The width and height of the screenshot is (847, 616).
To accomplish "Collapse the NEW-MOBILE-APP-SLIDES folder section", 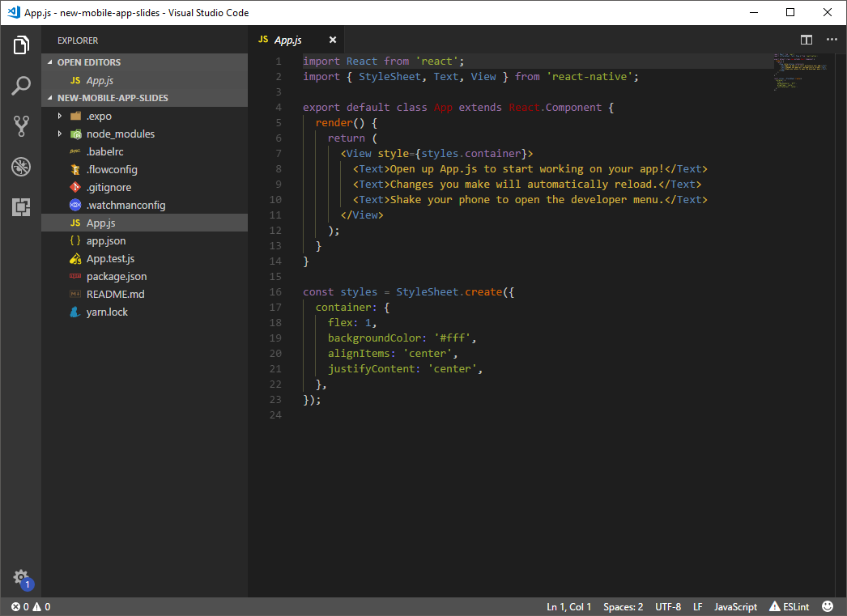I will (x=145, y=98).
